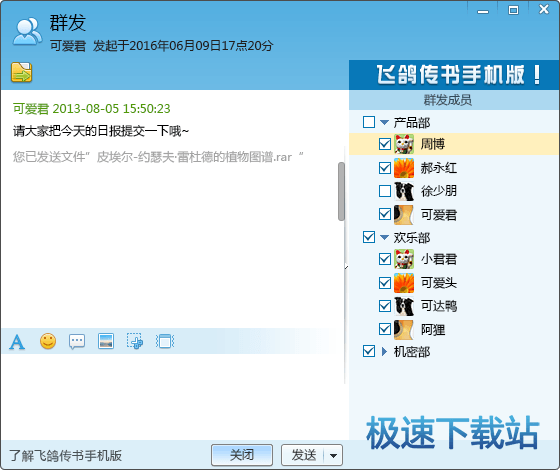560x470 pixels.
Task: Open the emoji smiley picker
Action: click(x=48, y=341)
